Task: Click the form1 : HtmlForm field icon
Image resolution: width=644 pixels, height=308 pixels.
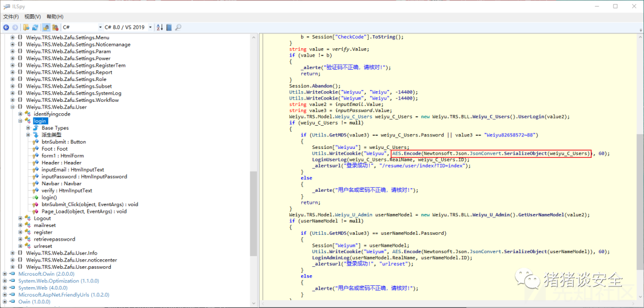Action: (35, 156)
